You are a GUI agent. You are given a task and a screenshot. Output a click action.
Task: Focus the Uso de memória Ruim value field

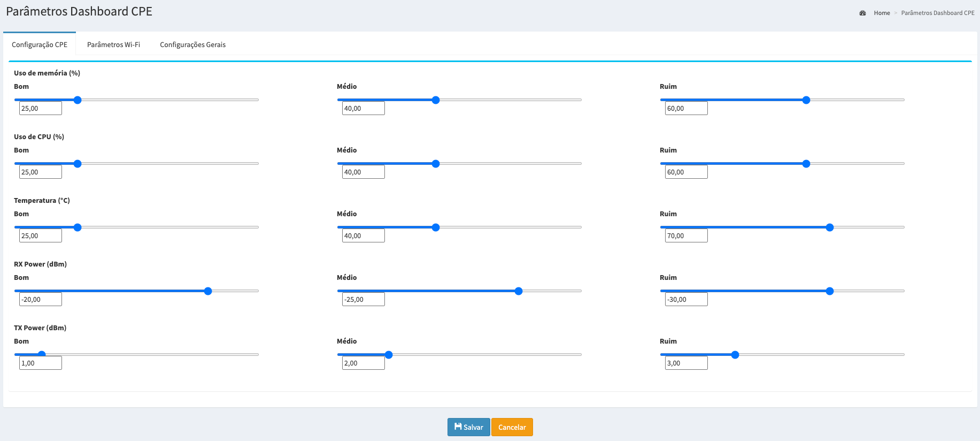686,108
